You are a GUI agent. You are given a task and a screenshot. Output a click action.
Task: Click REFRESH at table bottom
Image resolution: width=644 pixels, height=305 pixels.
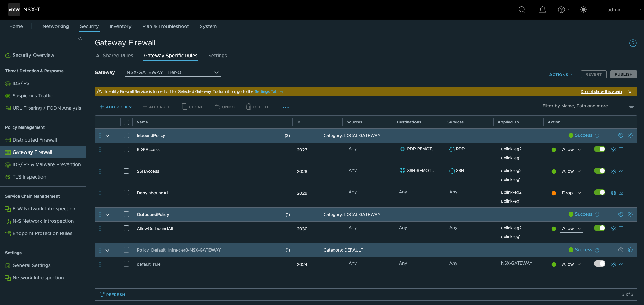point(112,295)
